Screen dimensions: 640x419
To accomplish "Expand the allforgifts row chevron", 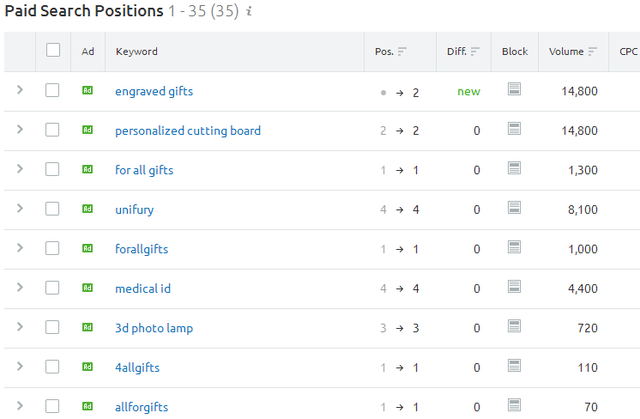I will (x=20, y=406).
